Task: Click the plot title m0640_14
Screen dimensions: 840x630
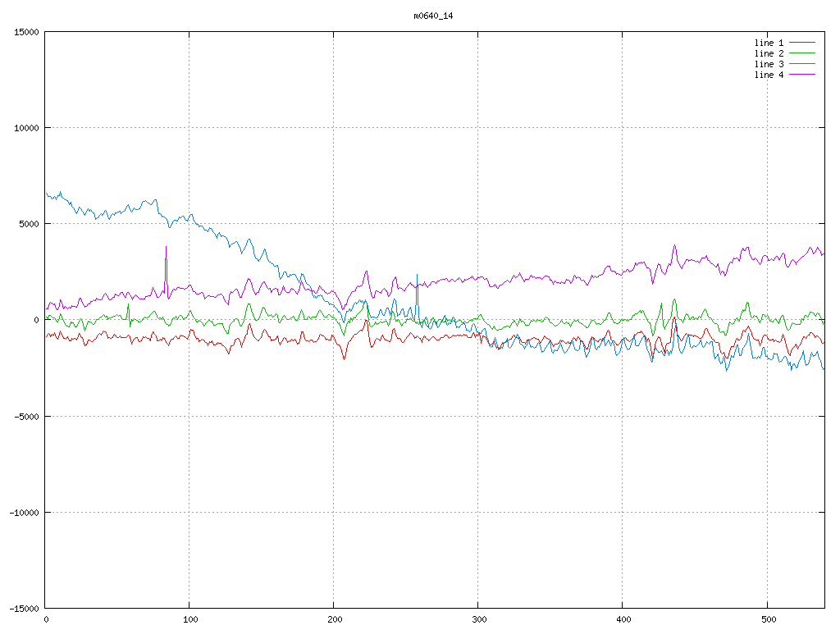Action: coord(434,16)
